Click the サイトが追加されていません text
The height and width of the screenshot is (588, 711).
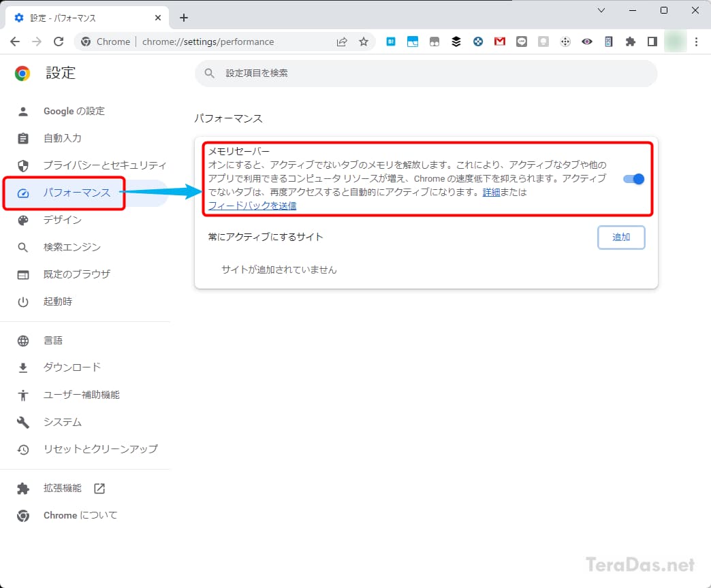pyautogui.click(x=279, y=270)
